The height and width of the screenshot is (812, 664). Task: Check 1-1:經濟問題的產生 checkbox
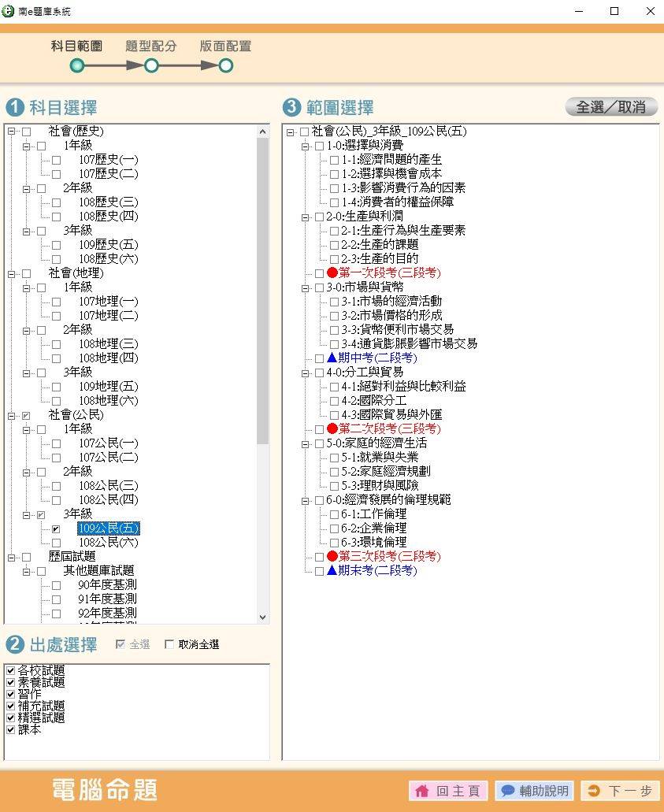335,160
